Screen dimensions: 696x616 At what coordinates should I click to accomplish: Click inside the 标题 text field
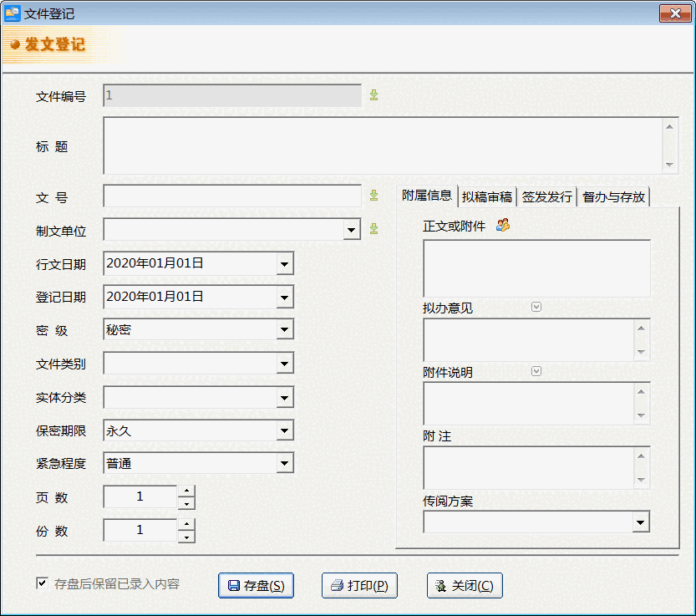376,144
